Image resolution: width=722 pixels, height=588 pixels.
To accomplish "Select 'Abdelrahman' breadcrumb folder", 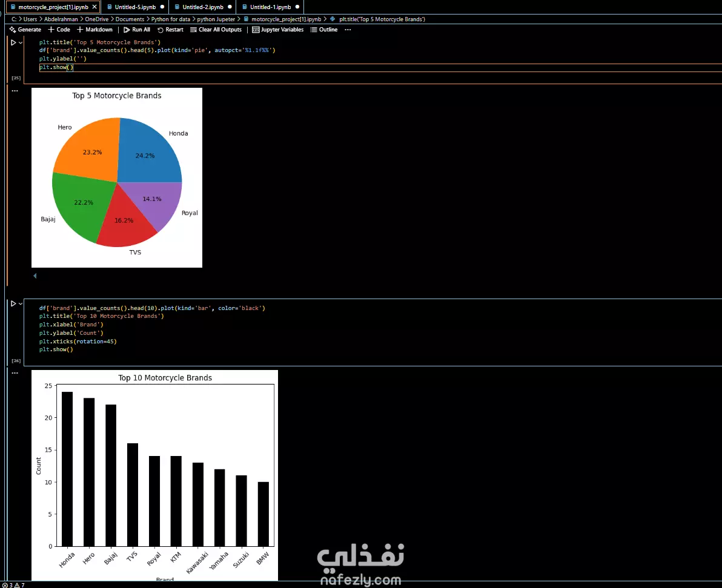I will tap(61, 19).
